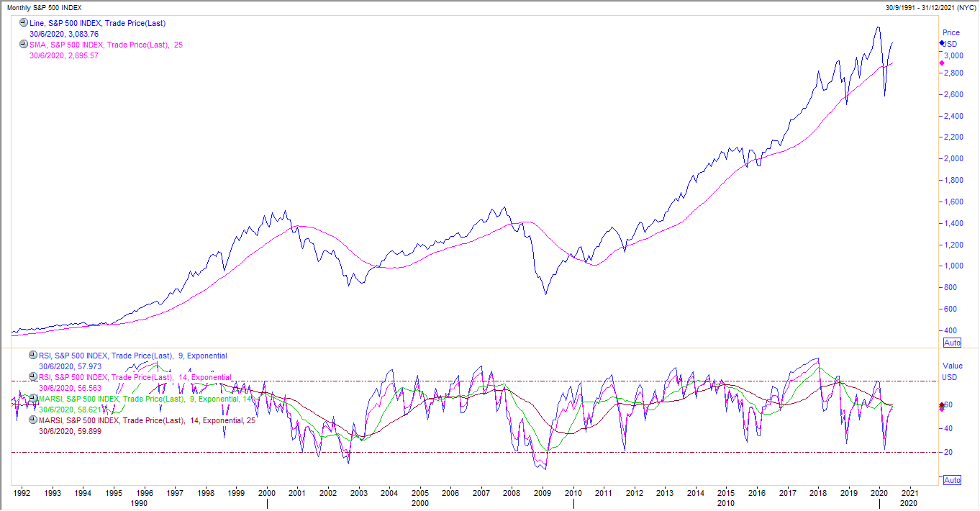
Task: Click the Auto button on the price axis
Action: pyautogui.click(x=952, y=343)
